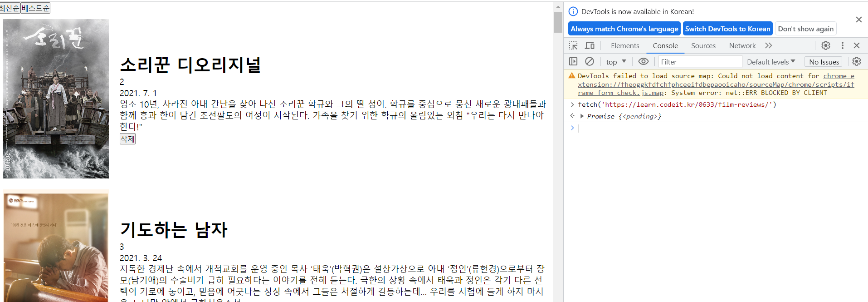This screenshot has height=302, width=868.
Task: Click the scrollbar up arrow
Action: [558, 6]
